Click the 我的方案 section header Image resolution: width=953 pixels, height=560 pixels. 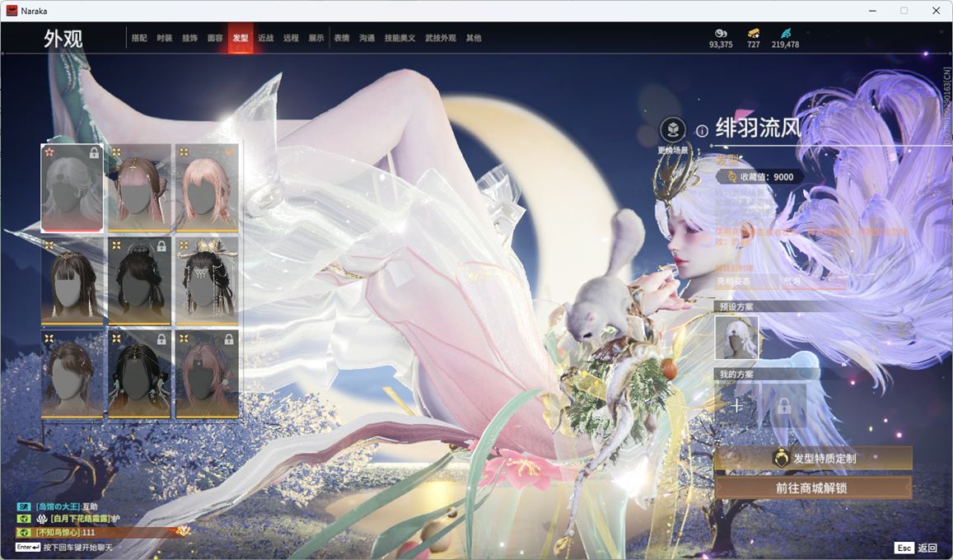736,374
